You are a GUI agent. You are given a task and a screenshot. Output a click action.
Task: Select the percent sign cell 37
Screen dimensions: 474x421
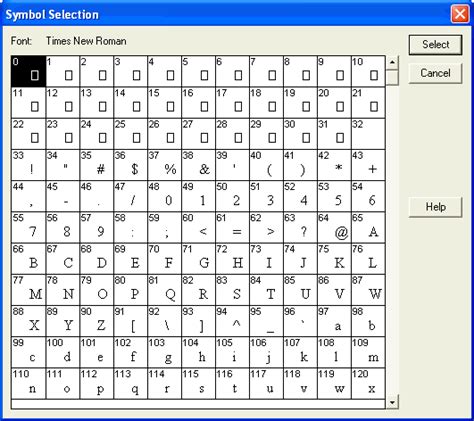pos(165,165)
